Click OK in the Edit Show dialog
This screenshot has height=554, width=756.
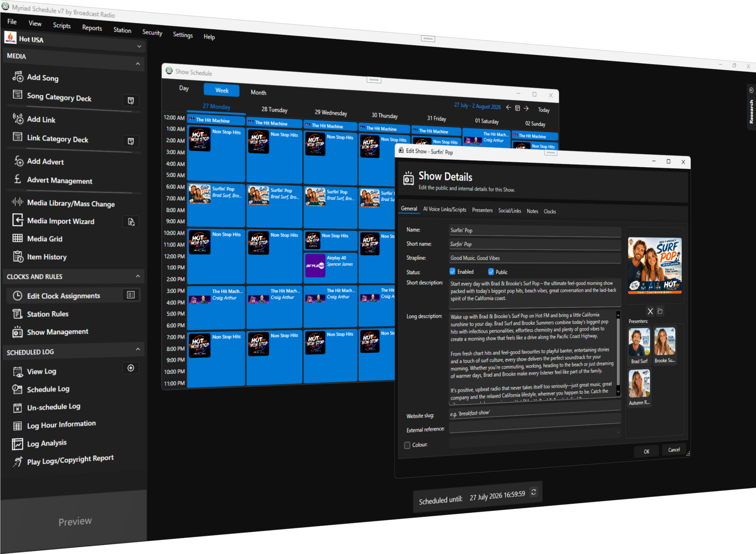(647, 451)
